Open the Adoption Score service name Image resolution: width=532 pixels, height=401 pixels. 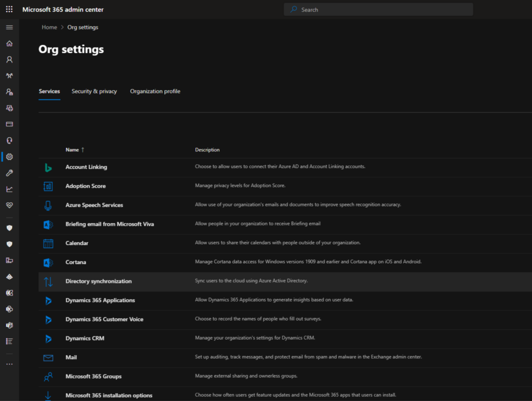(86, 186)
